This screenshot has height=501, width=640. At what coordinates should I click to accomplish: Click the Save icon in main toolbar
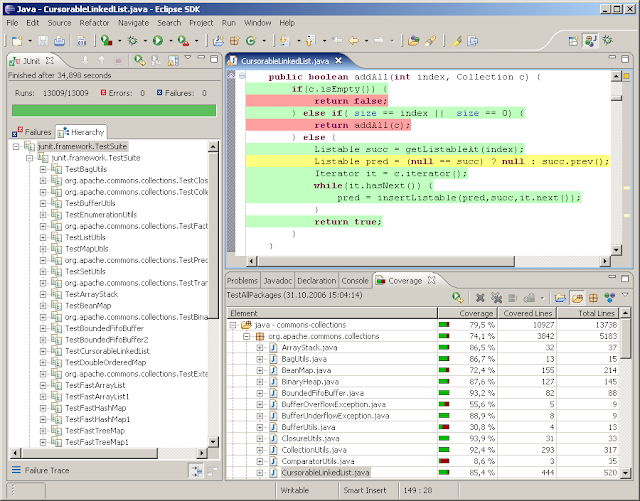43,40
